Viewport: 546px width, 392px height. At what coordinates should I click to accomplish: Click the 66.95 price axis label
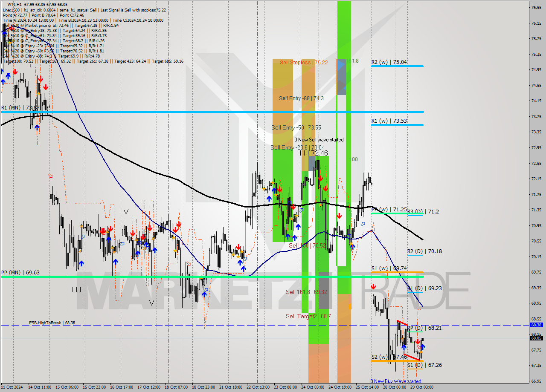(x=536, y=381)
